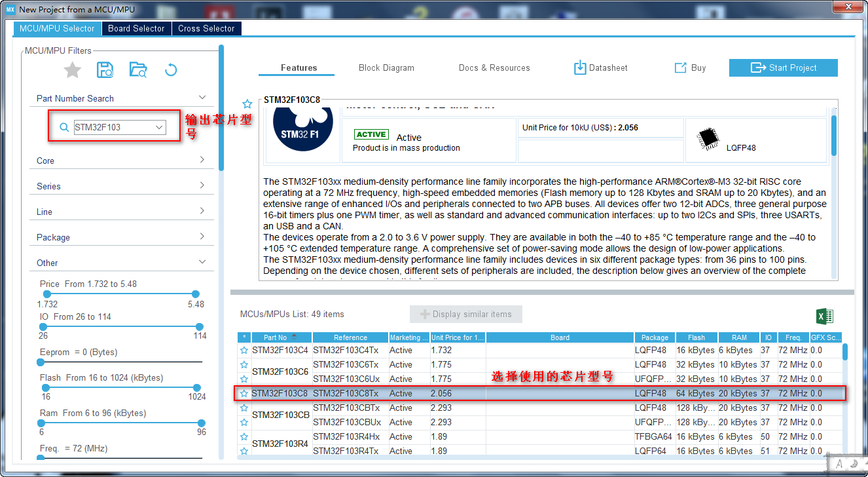Click the Flash range maximum slider handle

point(202,387)
